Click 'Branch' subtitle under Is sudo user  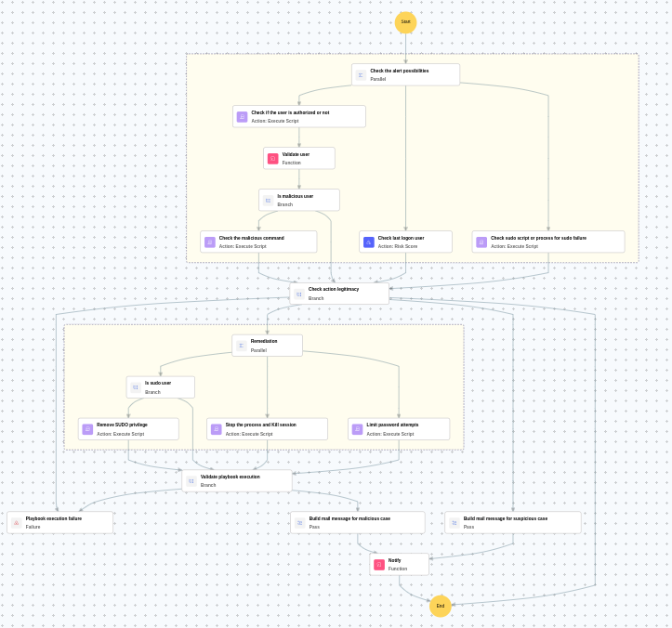[152, 392]
